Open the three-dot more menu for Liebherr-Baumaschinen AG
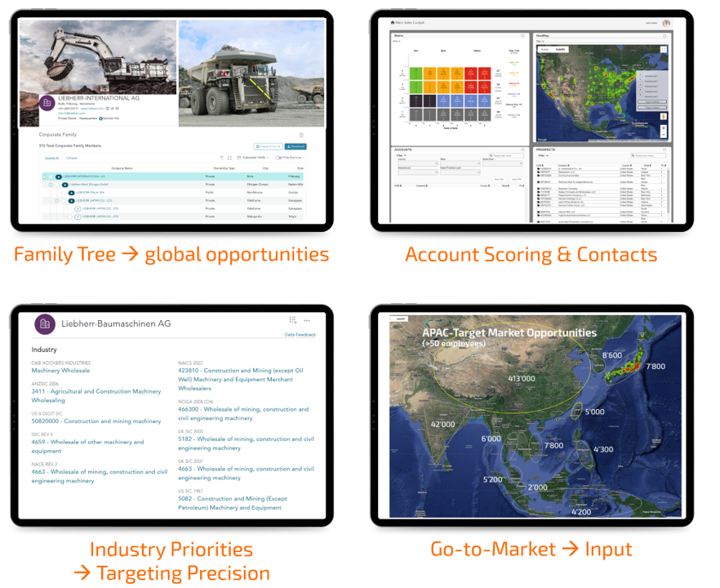Screen dimensions: 720x588 (x=307, y=321)
